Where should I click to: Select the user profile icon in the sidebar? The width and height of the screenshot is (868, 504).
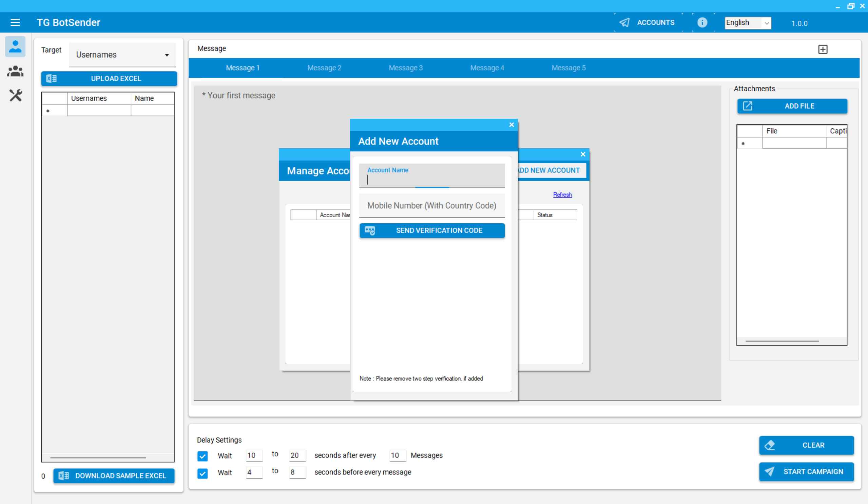[x=15, y=46]
